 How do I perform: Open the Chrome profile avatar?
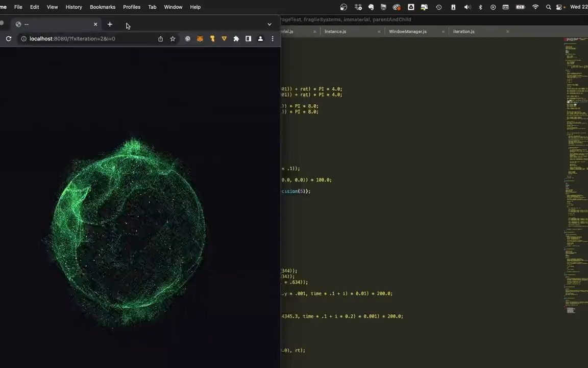tap(260, 39)
